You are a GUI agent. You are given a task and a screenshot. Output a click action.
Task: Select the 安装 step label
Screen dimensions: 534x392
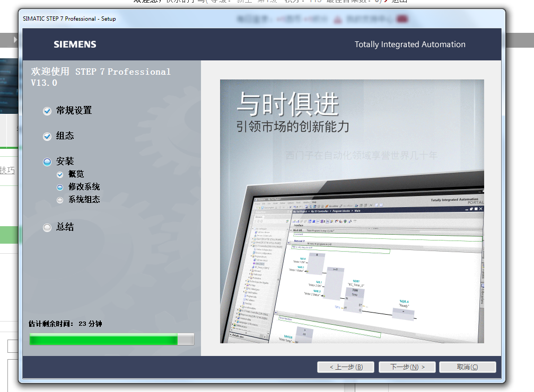point(65,161)
